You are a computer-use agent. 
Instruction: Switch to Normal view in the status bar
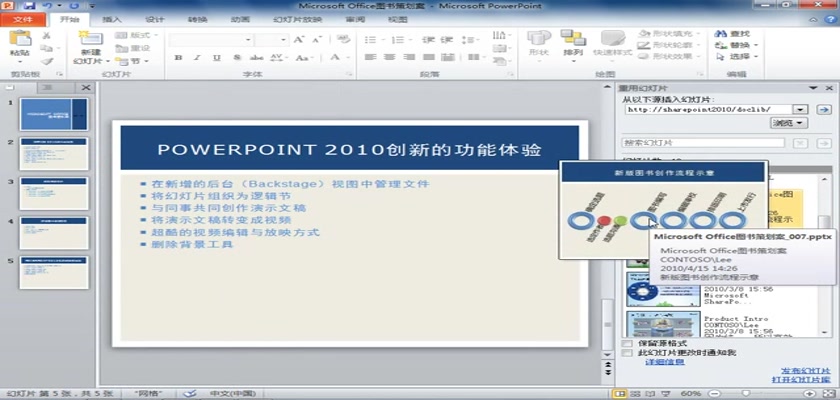pos(620,394)
